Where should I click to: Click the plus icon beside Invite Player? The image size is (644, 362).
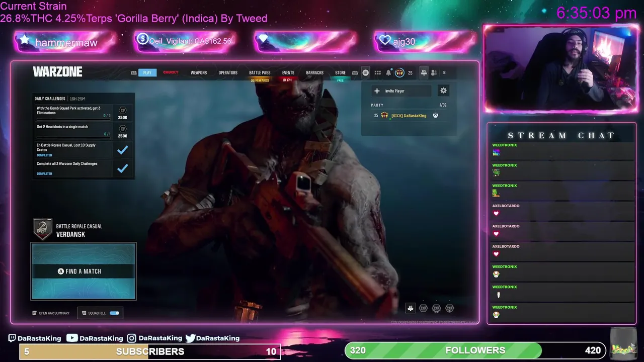pyautogui.click(x=377, y=91)
